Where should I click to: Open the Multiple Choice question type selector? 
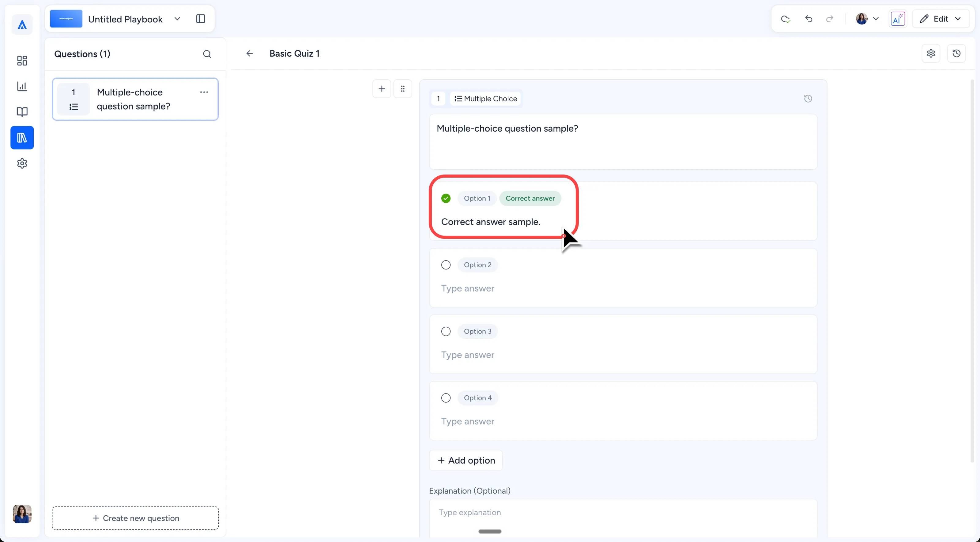point(485,99)
